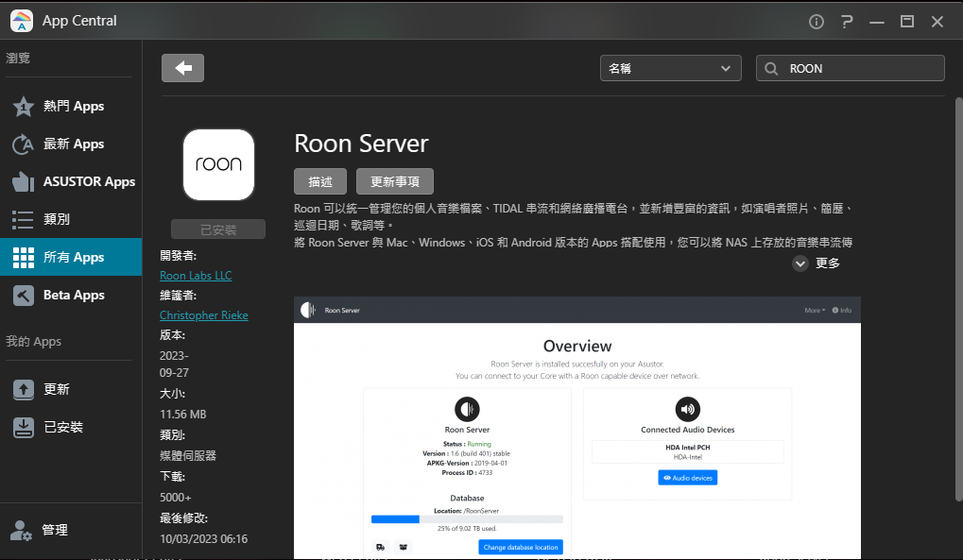Expand description with 更多
Image resolution: width=963 pixels, height=560 pixels.
pos(817,263)
